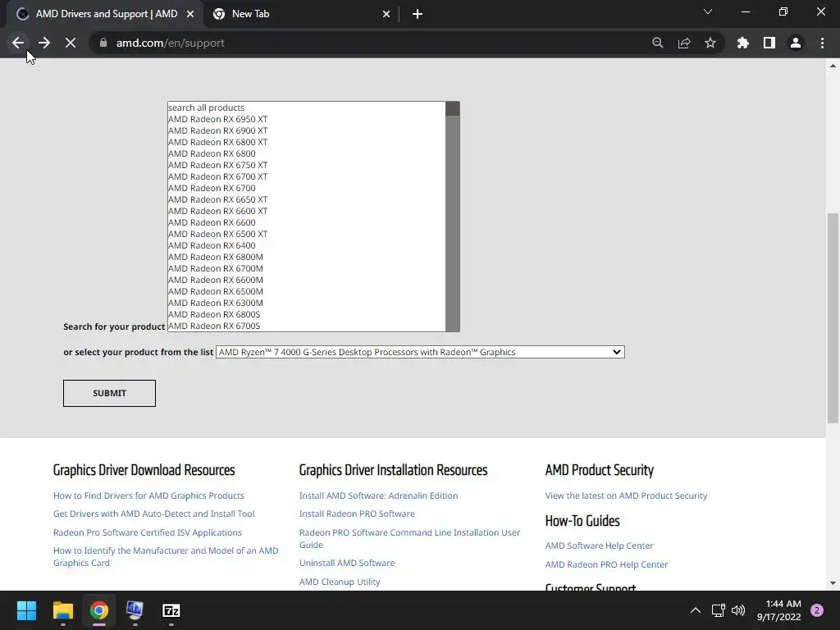Viewport: 840px width, 630px height.
Task: Open Install Radeon PRO Software link
Action: coord(357,514)
